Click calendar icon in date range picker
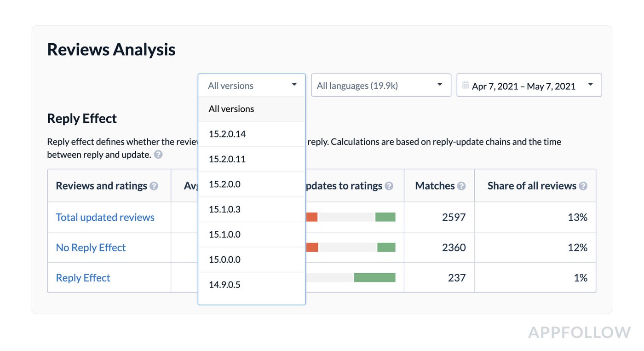Viewport: 644px width, 351px height. pyautogui.click(x=466, y=85)
